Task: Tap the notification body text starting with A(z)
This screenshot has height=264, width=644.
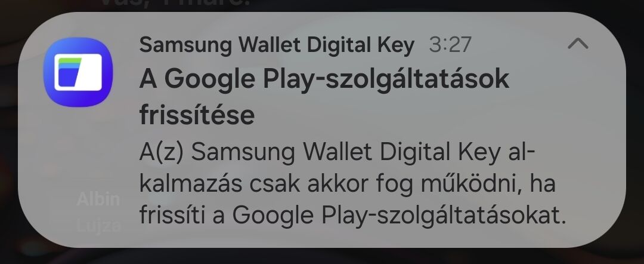Action: (353, 184)
